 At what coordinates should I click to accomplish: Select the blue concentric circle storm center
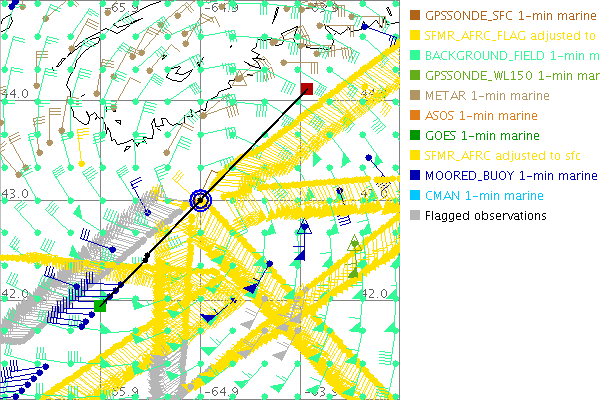coord(202,201)
